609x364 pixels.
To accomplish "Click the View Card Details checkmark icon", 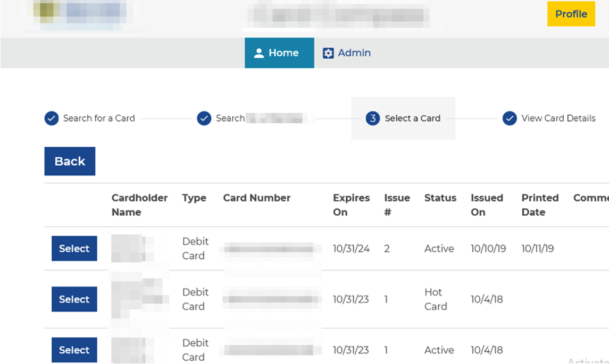I will (x=510, y=118).
